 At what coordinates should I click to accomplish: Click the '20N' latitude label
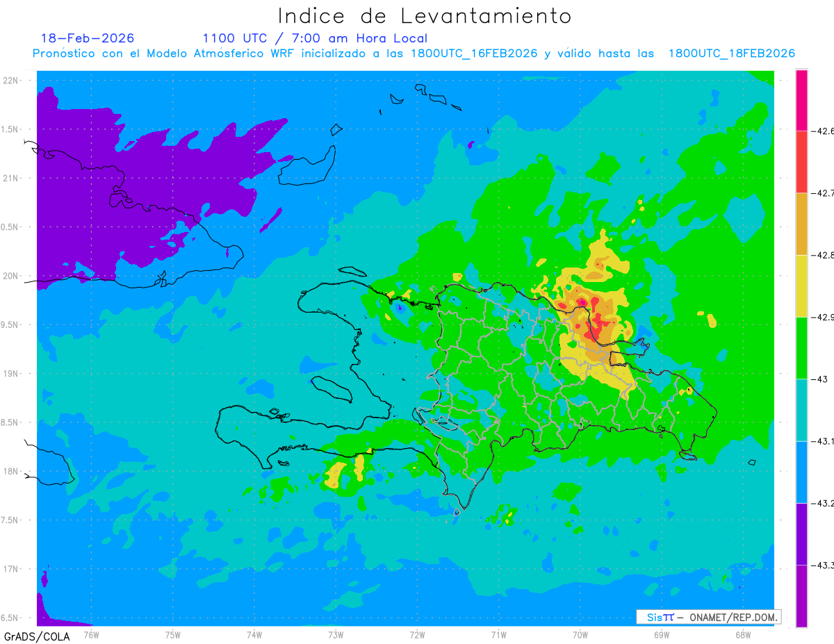click(x=12, y=276)
